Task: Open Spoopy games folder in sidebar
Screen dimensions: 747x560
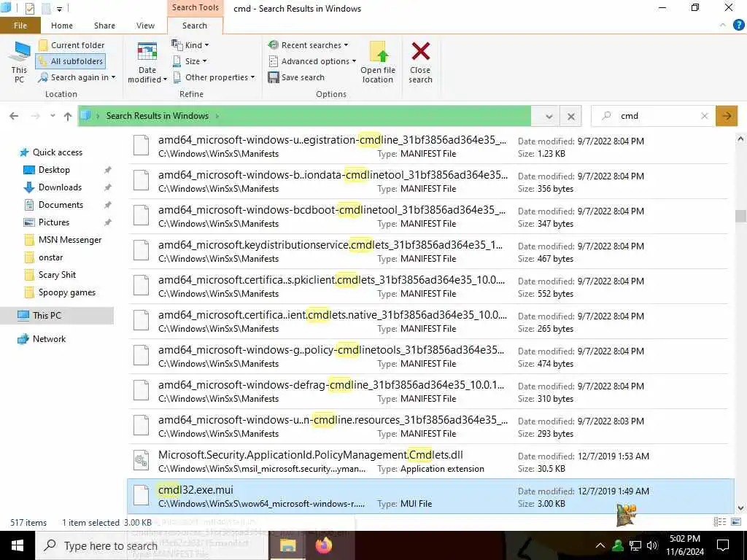Action: tap(66, 292)
